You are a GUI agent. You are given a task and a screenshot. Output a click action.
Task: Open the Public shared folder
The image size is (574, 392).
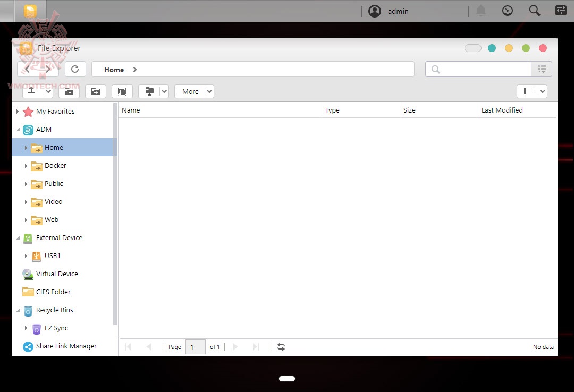click(x=54, y=183)
